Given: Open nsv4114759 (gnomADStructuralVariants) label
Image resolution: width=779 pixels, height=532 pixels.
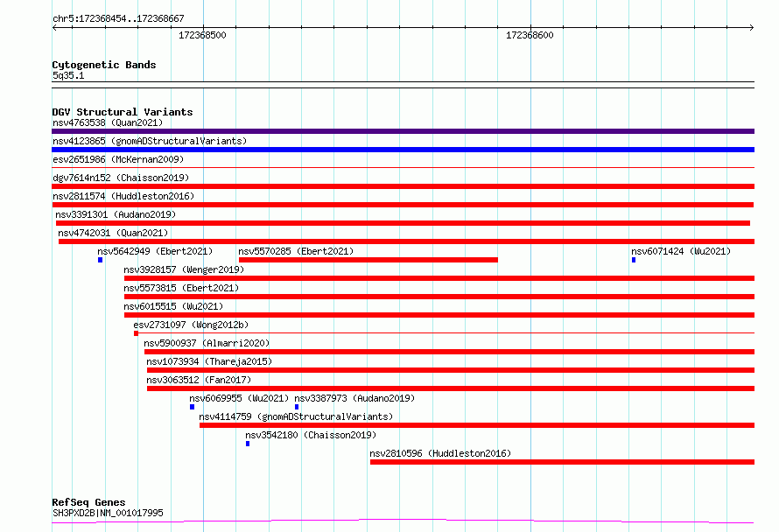Looking at the screenshot, I should coord(296,416).
